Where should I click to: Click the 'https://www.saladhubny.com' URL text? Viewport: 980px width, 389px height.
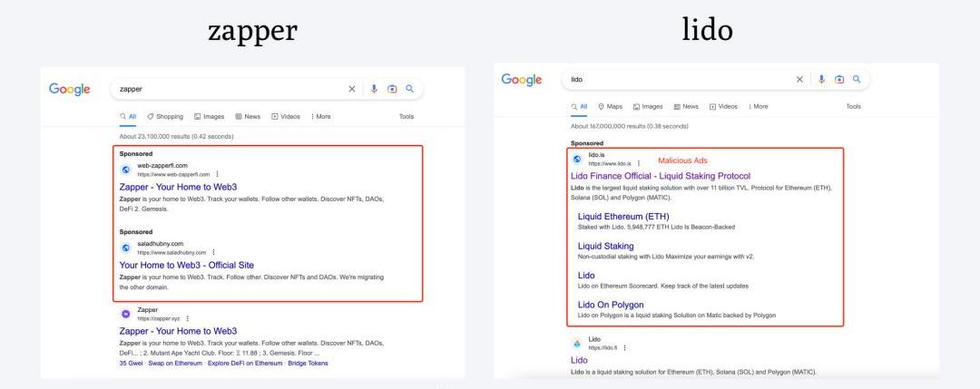pos(171,253)
